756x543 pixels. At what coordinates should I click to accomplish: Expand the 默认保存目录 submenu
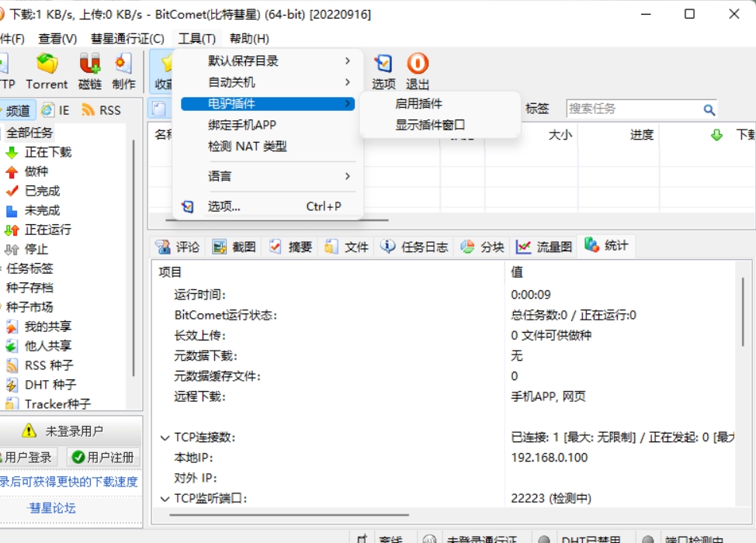[x=268, y=61]
